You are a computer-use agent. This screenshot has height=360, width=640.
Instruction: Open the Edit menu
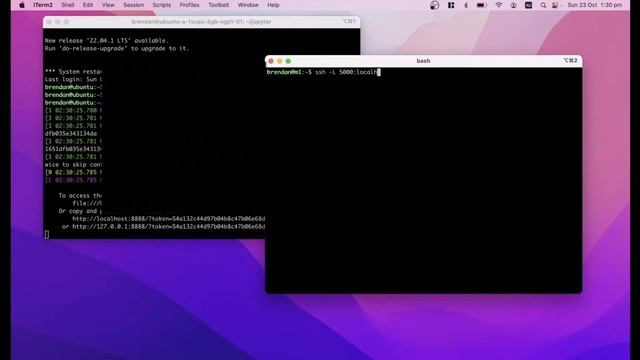pyautogui.click(x=88, y=5)
